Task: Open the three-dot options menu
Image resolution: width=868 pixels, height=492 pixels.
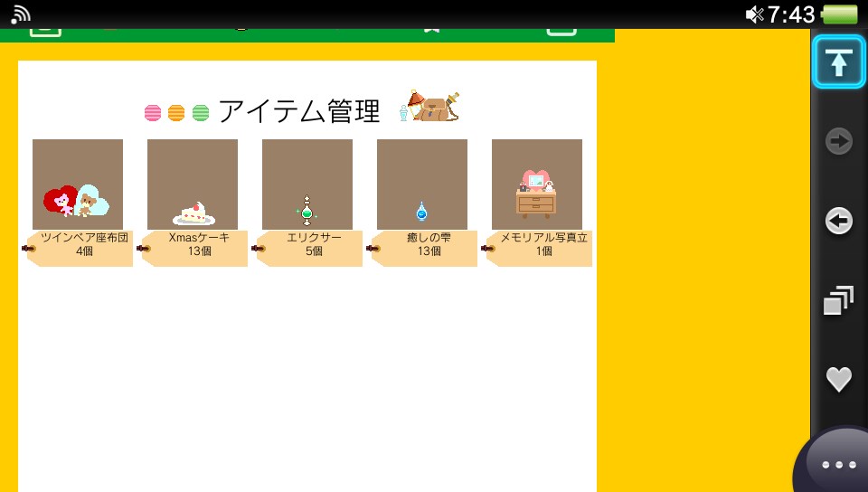Action: 838,464
